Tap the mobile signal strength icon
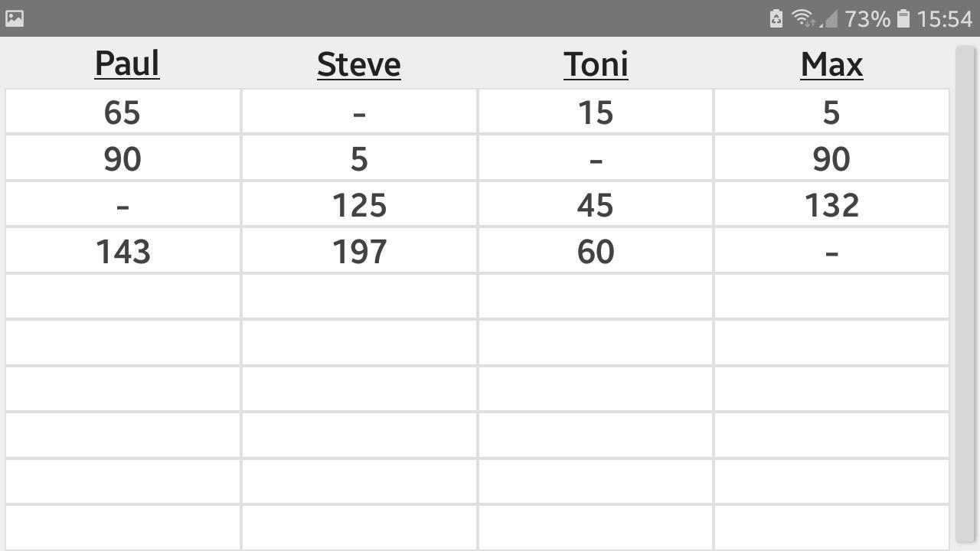This screenshot has width=980, height=551. point(829,18)
